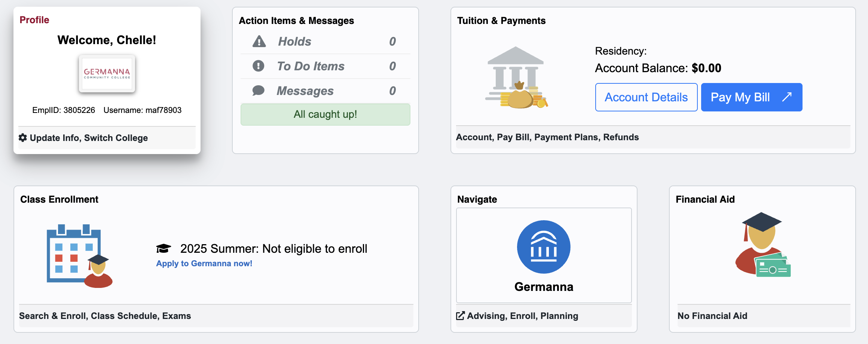Click the Username: maf78903 text
Screen dimensions: 868x344
(x=143, y=110)
